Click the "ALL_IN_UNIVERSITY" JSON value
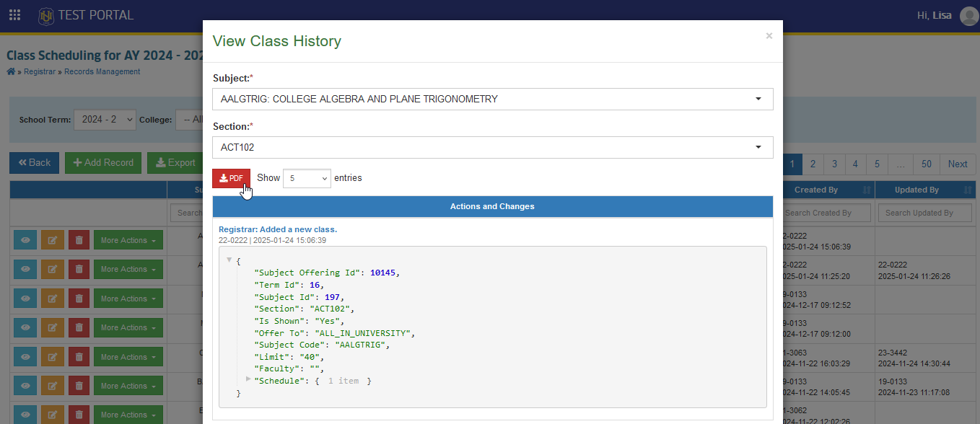 [363, 333]
